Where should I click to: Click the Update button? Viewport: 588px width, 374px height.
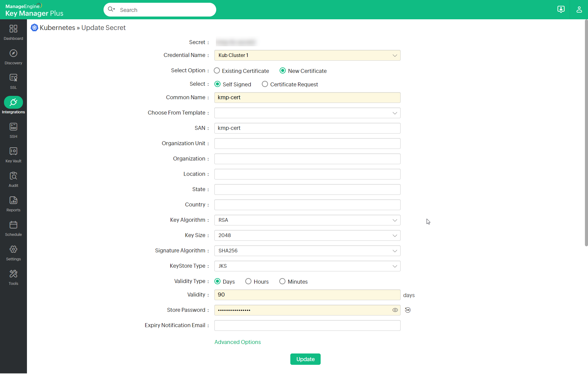[305, 359]
